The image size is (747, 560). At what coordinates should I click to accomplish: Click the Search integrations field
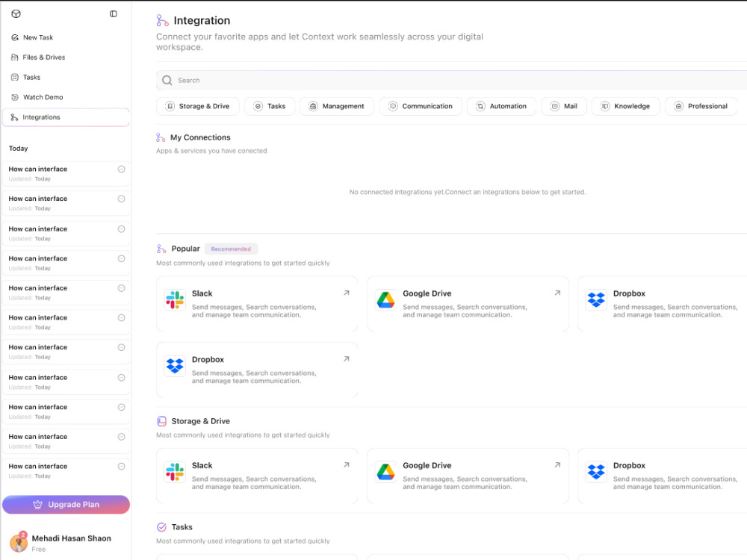tap(452, 80)
